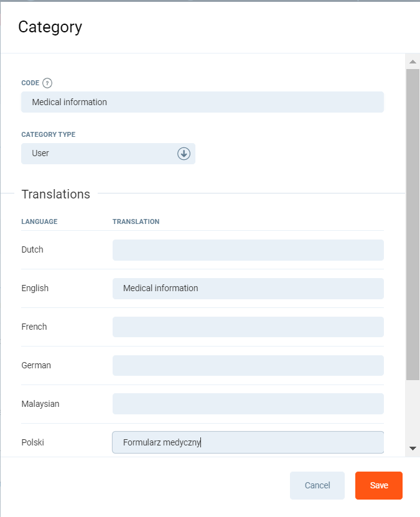Focus the Malaysian translation input
This screenshot has width=420, height=517.
tap(248, 404)
